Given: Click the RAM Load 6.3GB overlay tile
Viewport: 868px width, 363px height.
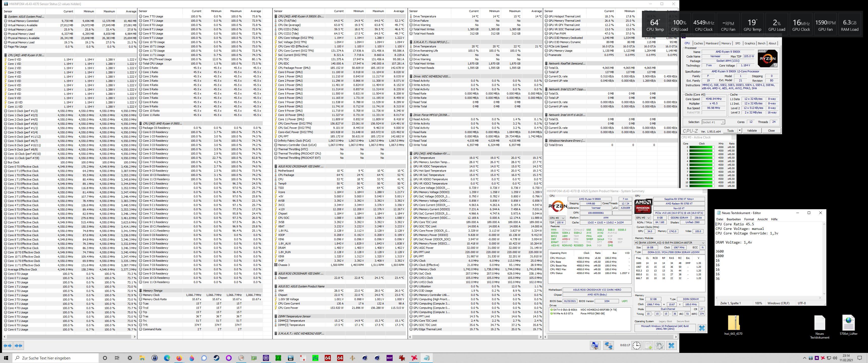Looking at the screenshot, I should tap(850, 25).
